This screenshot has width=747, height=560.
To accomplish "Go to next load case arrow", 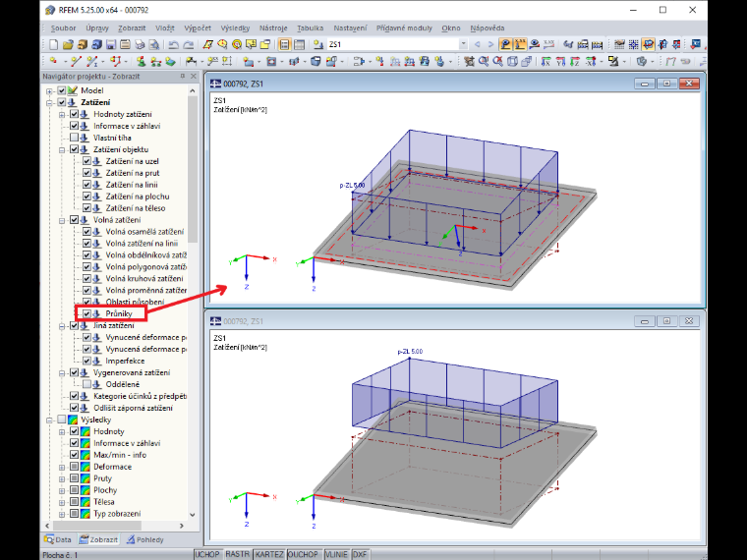I will [x=490, y=44].
